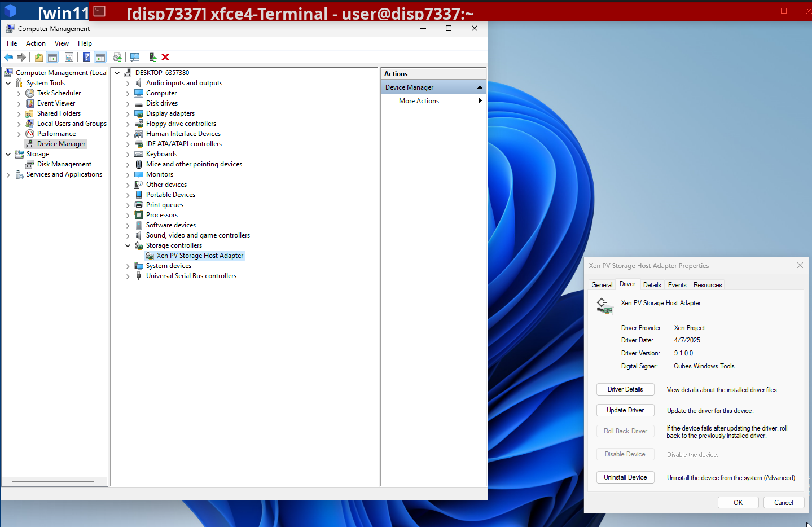Click Update device driver toolbar icon

click(x=117, y=57)
